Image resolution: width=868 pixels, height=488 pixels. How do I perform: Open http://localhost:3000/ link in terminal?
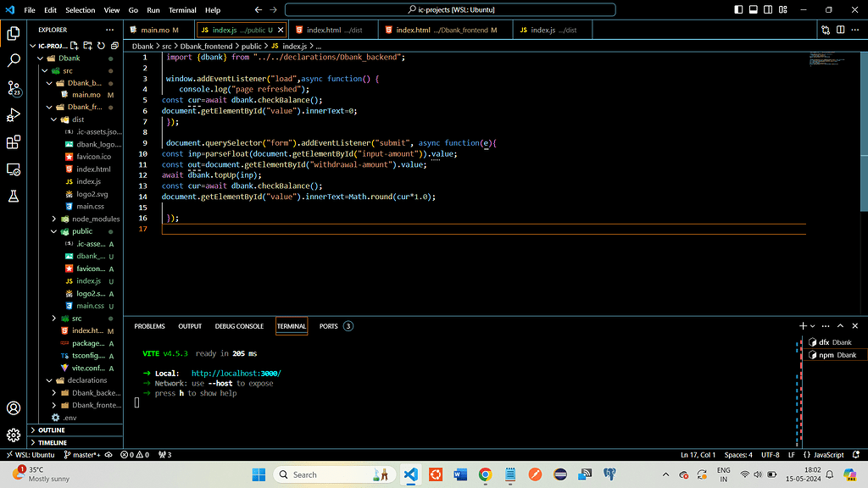click(x=236, y=374)
